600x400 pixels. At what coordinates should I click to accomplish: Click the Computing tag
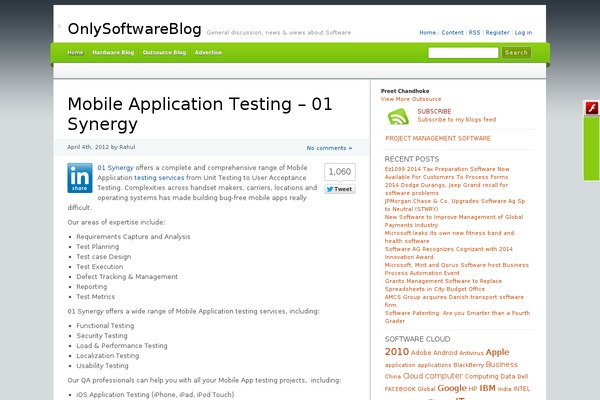click(x=482, y=377)
